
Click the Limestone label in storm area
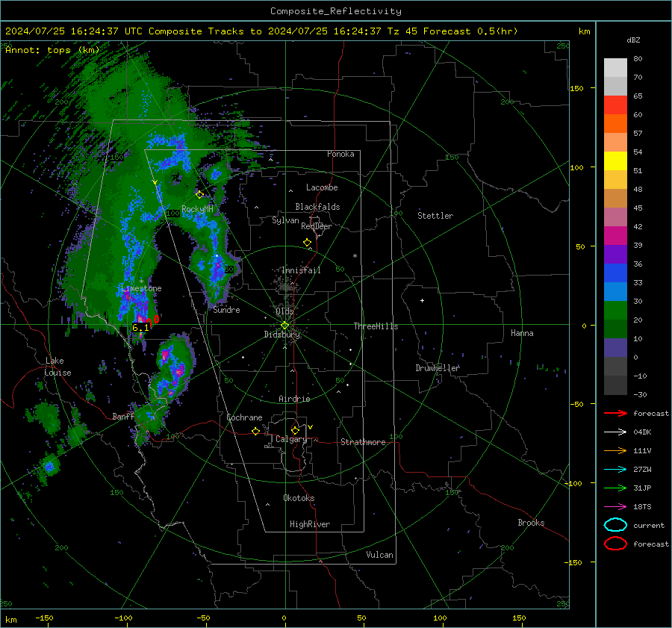[x=141, y=288]
